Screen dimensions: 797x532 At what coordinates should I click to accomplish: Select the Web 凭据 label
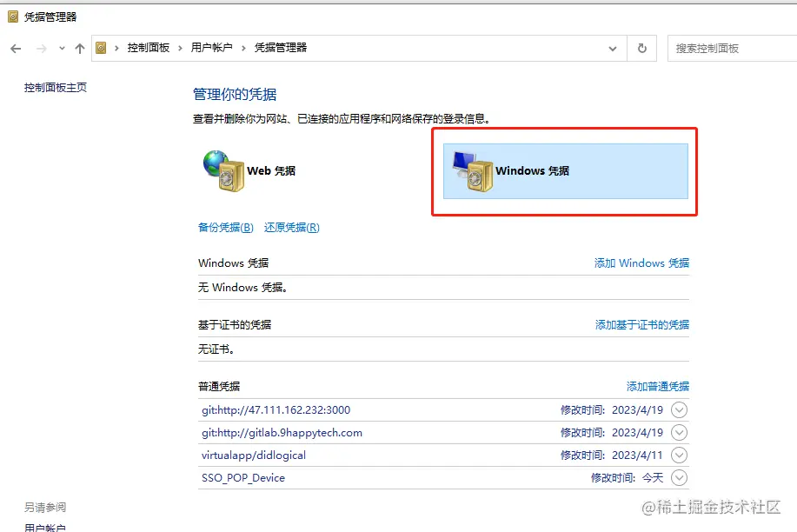(x=271, y=171)
